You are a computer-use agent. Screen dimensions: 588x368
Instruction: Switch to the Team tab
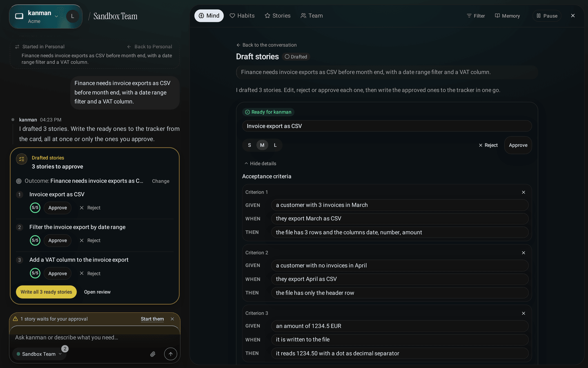[312, 16]
